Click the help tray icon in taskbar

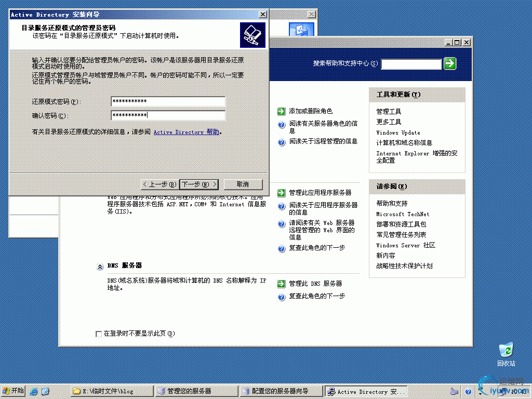tap(468, 392)
